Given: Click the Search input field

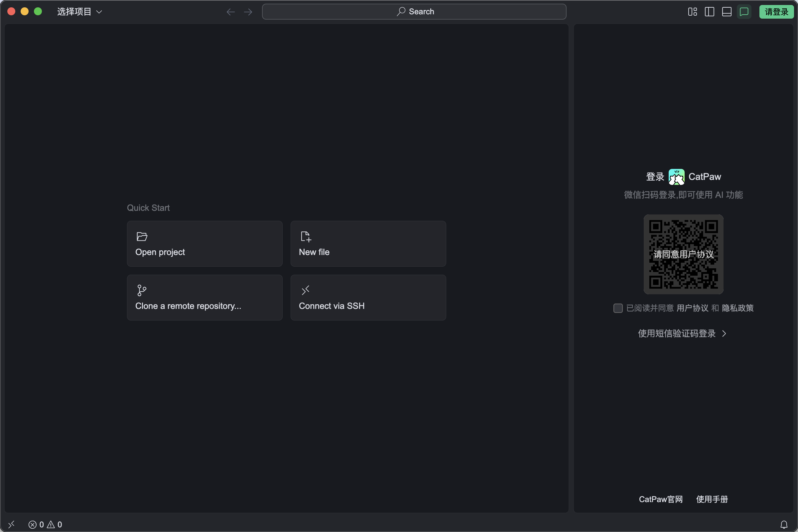Looking at the screenshot, I should point(414,12).
